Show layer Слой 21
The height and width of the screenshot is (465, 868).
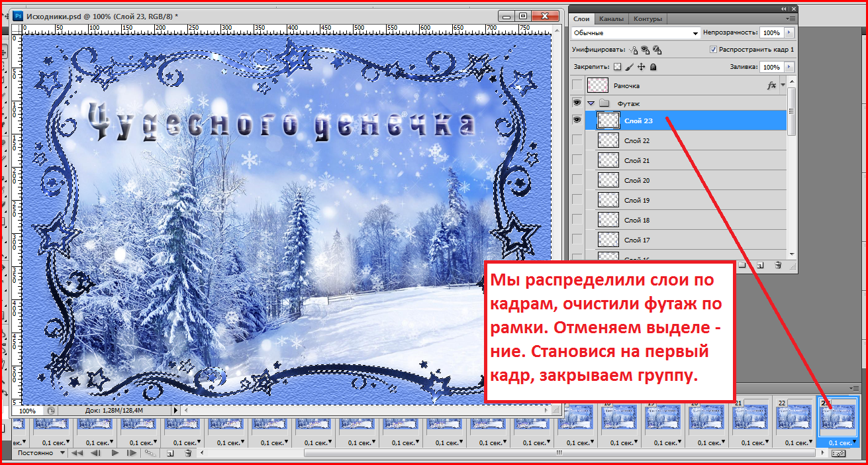pos(577,160)
